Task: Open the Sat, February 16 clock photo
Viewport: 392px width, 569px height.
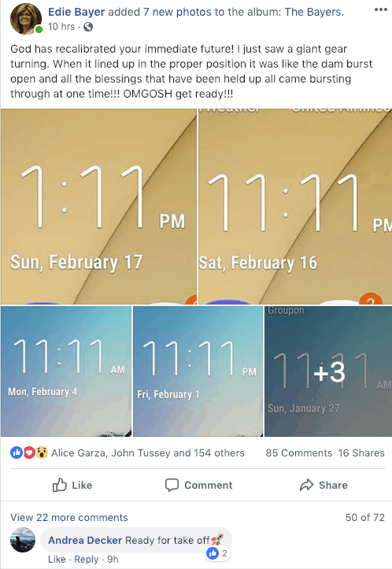Action: click(x=295, y=206)
